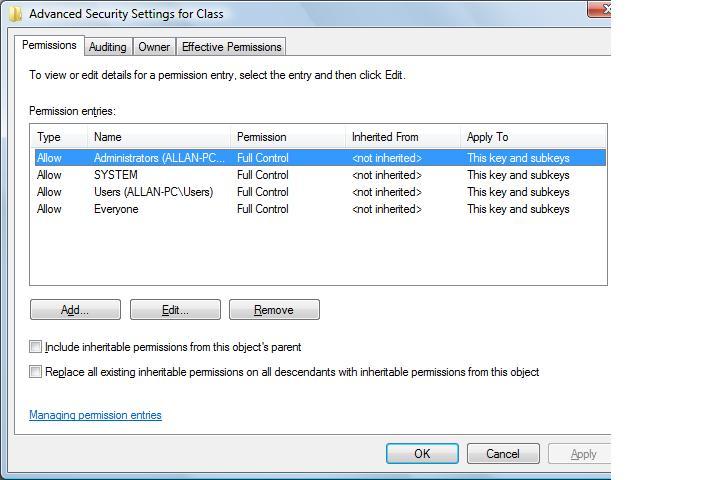Click the Type column header
This screenshot has width=720, height=480.
point(49,137)
